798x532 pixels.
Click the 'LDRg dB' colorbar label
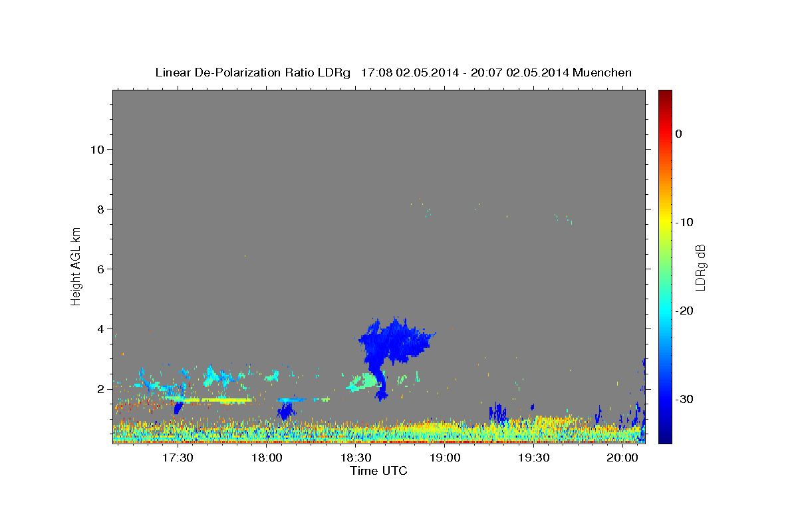point(700,267)
